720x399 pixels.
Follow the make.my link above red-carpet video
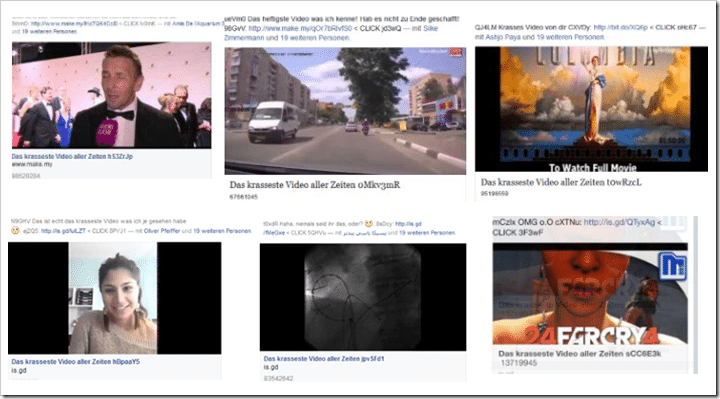[74, 23]
